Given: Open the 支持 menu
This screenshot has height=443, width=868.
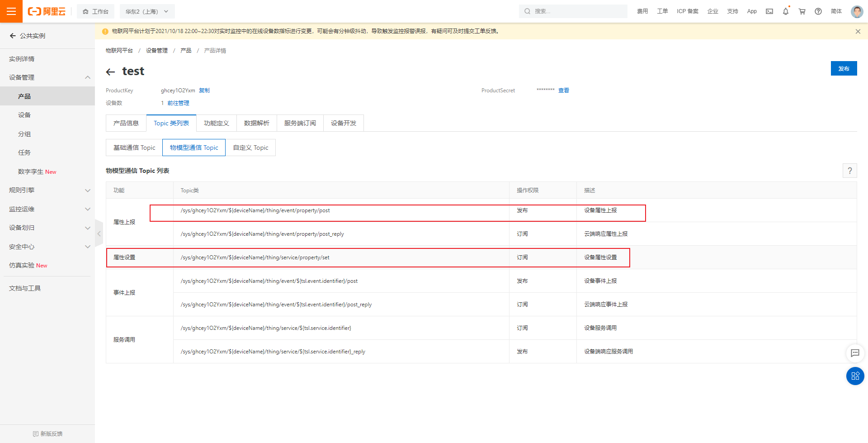Looking at the screenshot, I should click(733, 11).
